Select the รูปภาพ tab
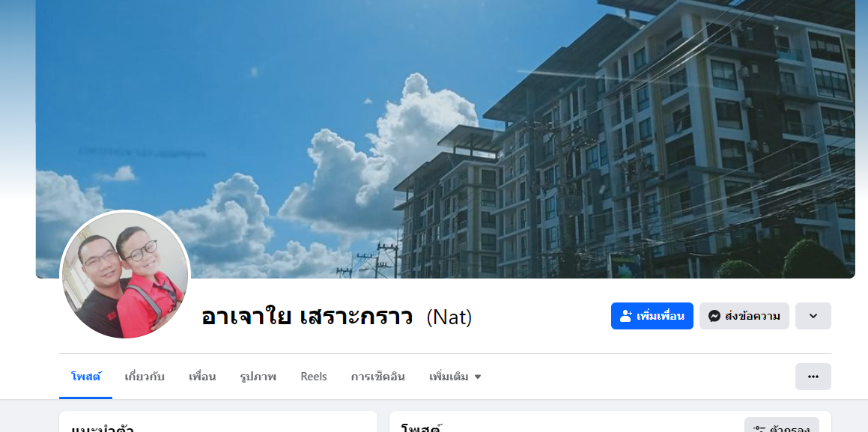The image size is (868, 432). 258,377
